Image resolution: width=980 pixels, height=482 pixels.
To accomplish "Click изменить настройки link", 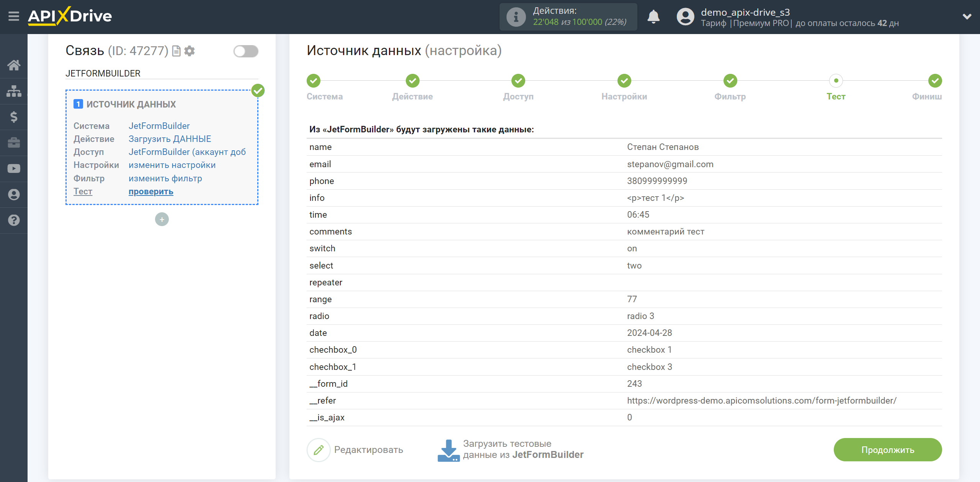I will click(x=172, y=165).
